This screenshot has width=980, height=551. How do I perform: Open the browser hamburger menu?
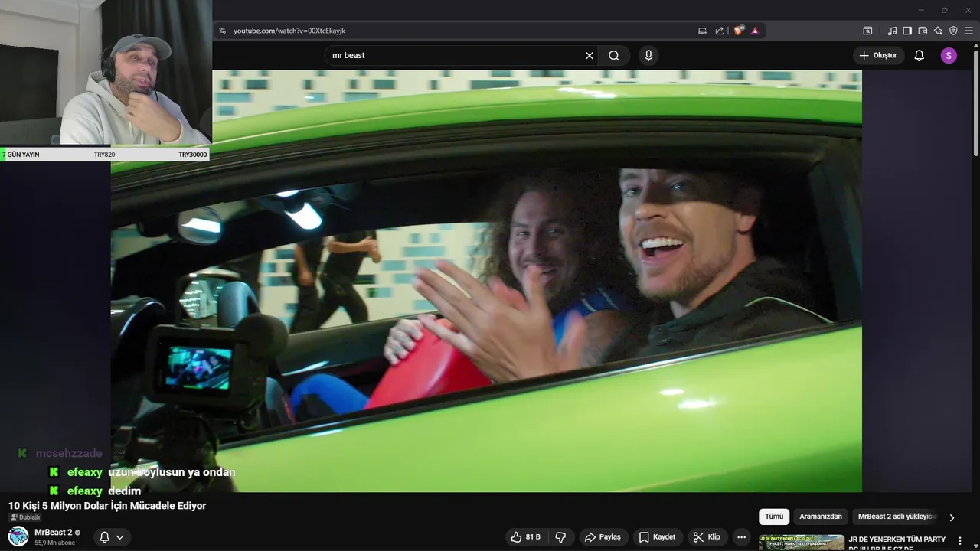pos(969,31)
